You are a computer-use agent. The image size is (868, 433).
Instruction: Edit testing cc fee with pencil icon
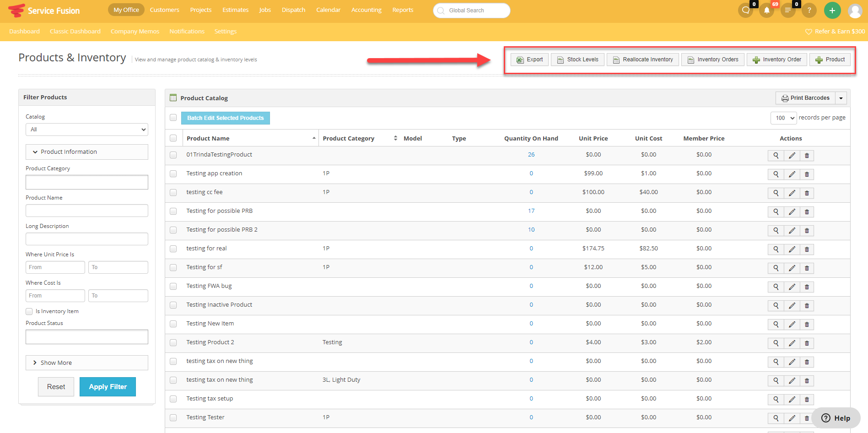(x=792, y=193)
